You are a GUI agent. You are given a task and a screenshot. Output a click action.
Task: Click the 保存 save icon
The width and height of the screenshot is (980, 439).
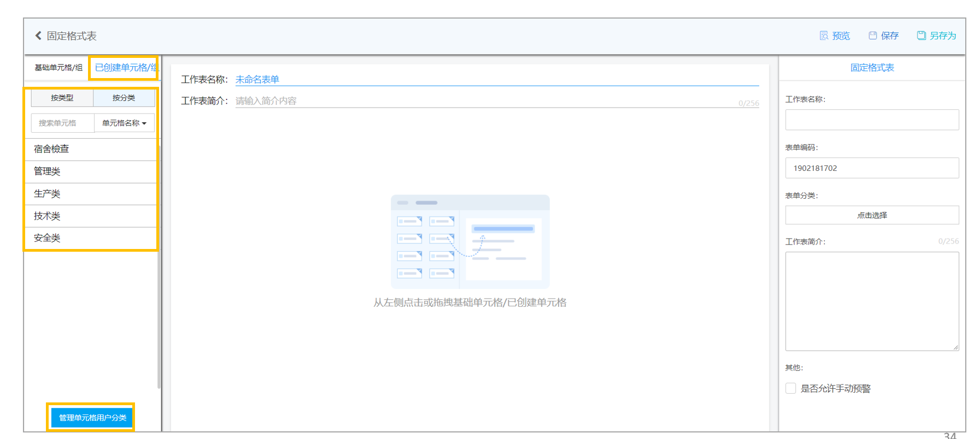pyautogui.click(x=873, y=35)
